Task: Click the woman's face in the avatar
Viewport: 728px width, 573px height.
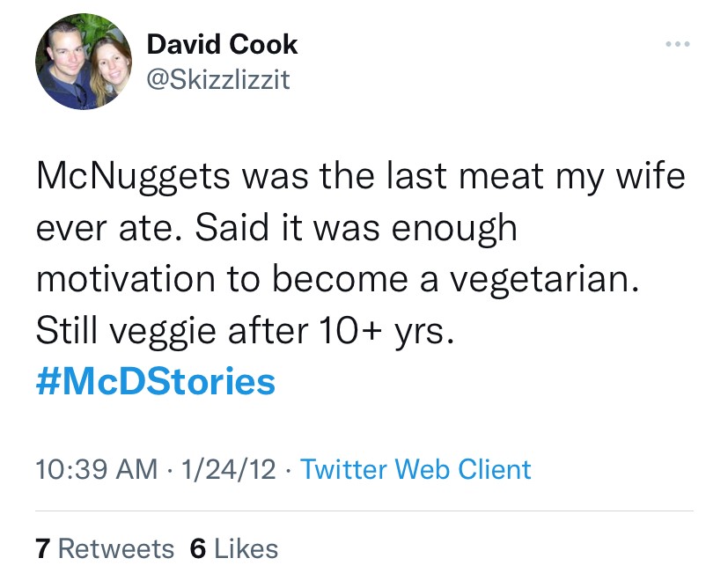Action: click(105, 62)
